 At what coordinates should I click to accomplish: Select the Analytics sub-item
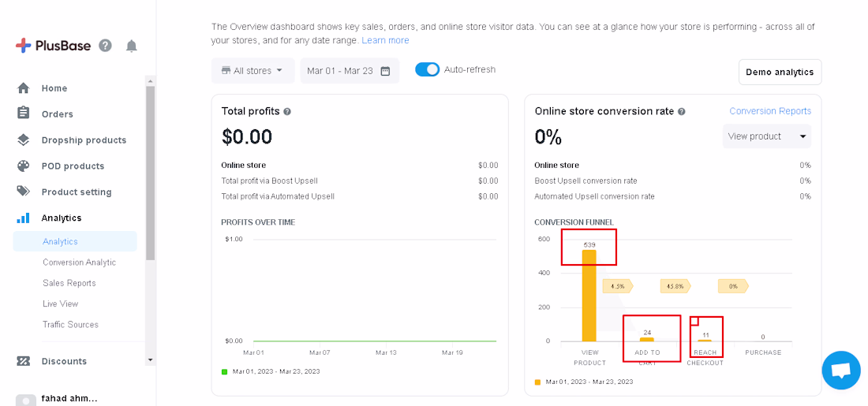click(75, 241)
